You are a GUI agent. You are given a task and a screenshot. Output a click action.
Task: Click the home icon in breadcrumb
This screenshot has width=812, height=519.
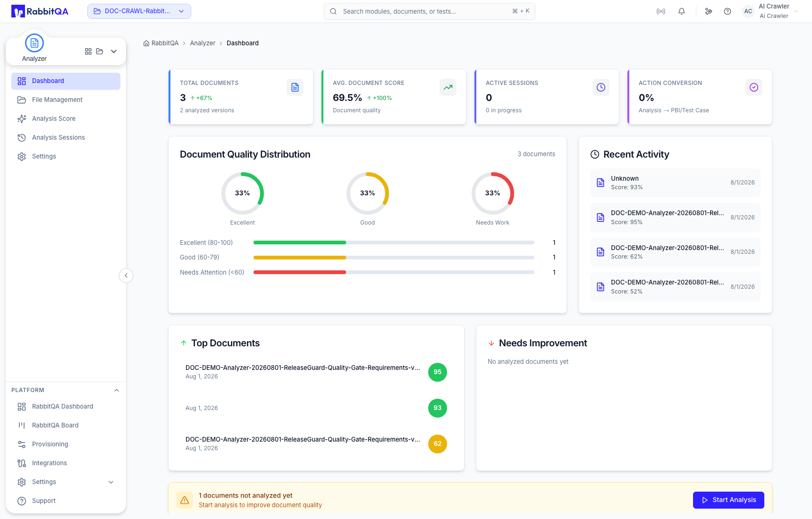click(146, 43)
